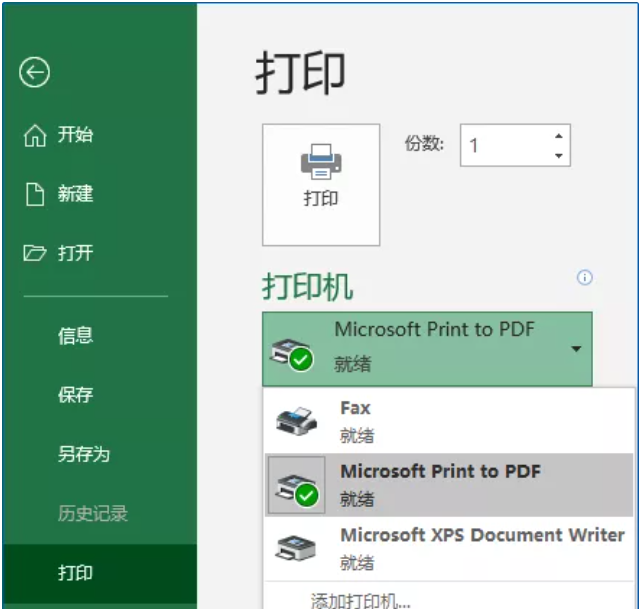Click the XPS Document Writer printer icon
The image size is (642, 609).
[295, 549]
